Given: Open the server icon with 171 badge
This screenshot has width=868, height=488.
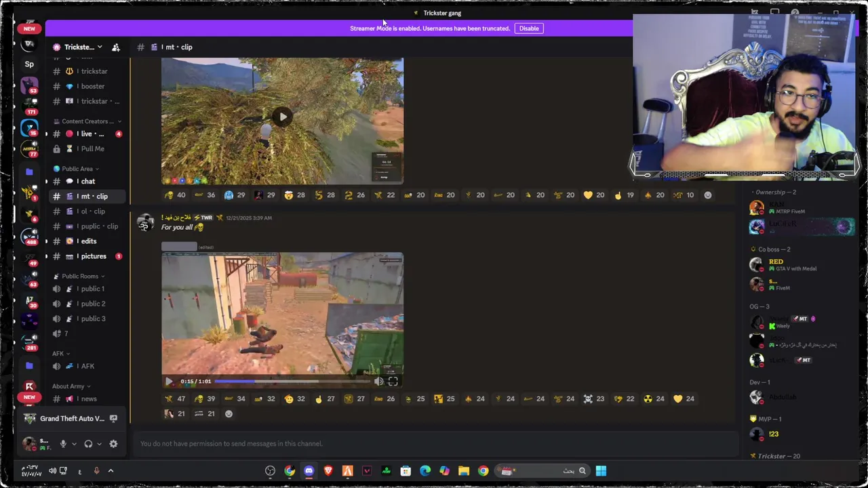Looking at the screenshot, I should coord(29,107).
